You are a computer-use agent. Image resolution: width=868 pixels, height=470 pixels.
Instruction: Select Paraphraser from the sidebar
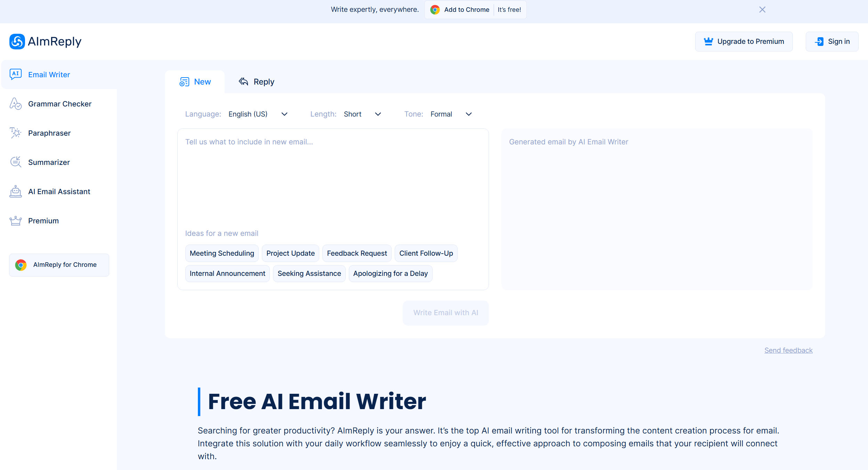point(59,133)
